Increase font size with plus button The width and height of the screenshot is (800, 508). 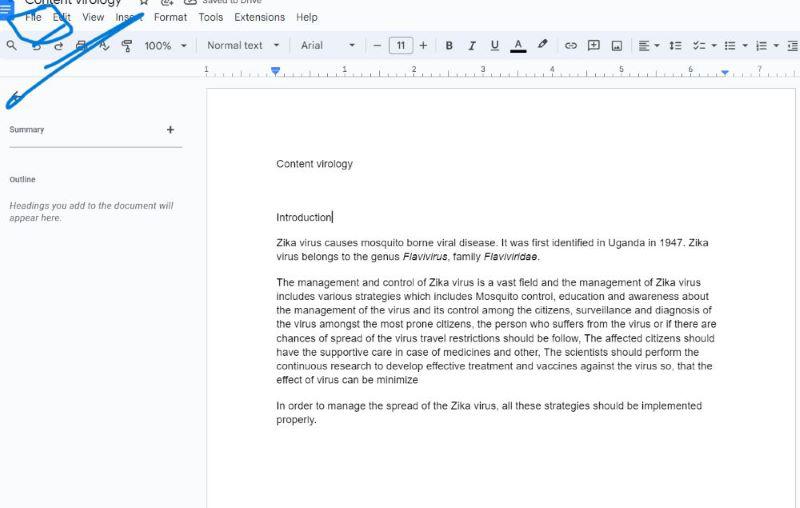point(423,46)
